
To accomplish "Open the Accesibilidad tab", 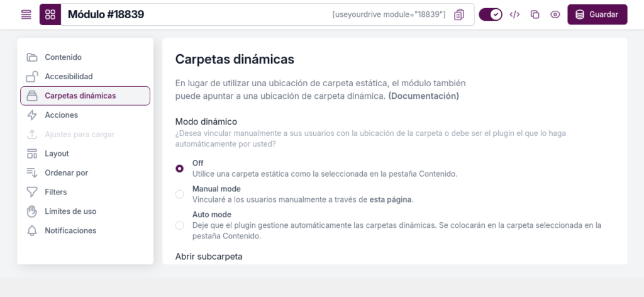I will click(85, 76).
